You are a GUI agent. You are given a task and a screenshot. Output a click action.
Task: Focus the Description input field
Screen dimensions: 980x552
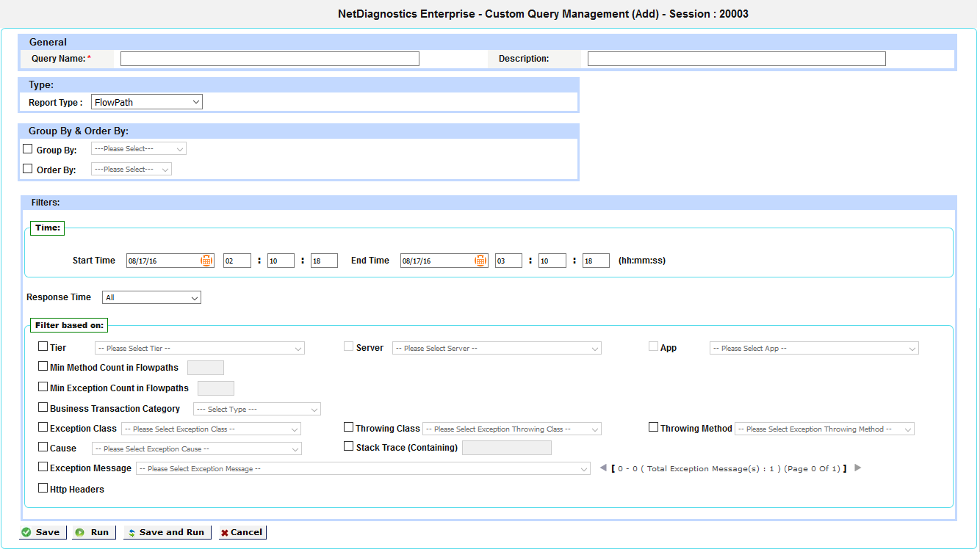pyautogui.click(x=737, y=59)
